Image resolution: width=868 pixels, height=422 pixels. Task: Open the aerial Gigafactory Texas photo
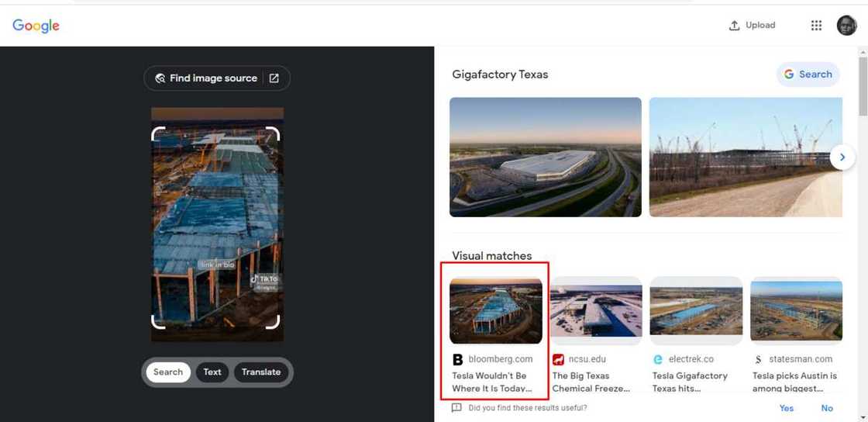[546, 157]
